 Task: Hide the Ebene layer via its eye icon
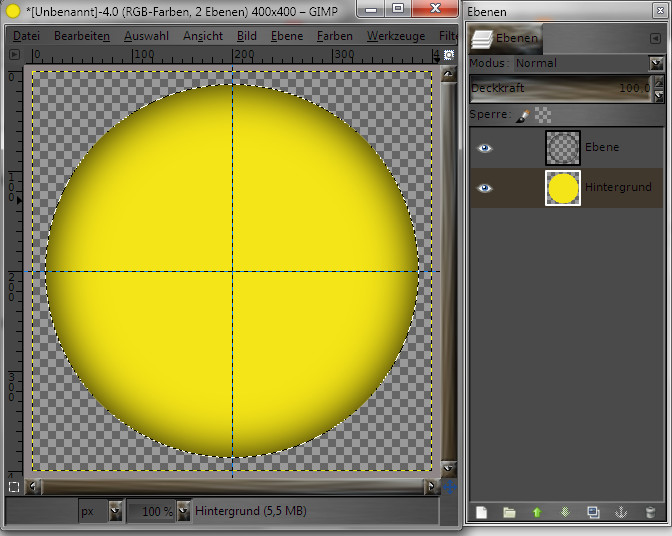(x=485, y=147)
